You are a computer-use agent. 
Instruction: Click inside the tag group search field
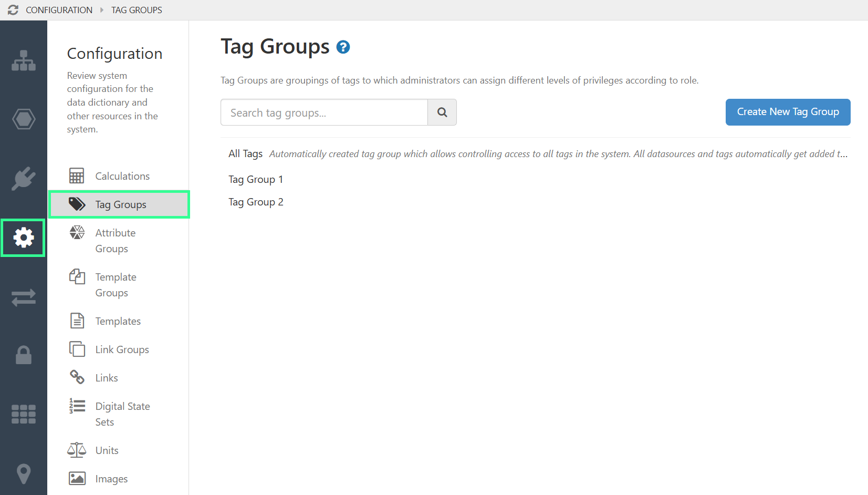[x=323, y=112]
